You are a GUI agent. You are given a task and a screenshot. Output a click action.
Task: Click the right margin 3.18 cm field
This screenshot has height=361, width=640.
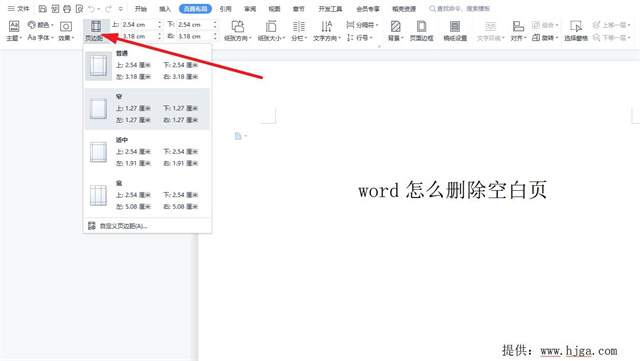pos(193,36)
